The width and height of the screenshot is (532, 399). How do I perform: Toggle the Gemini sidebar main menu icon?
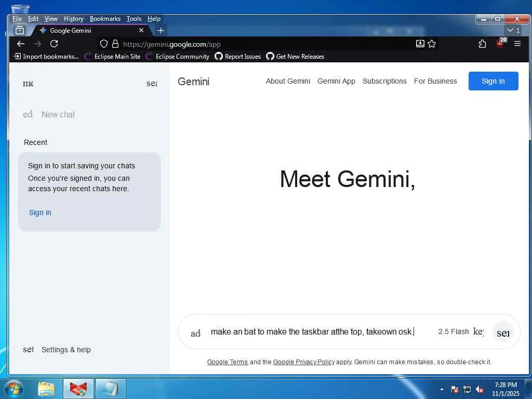[28, 84]
